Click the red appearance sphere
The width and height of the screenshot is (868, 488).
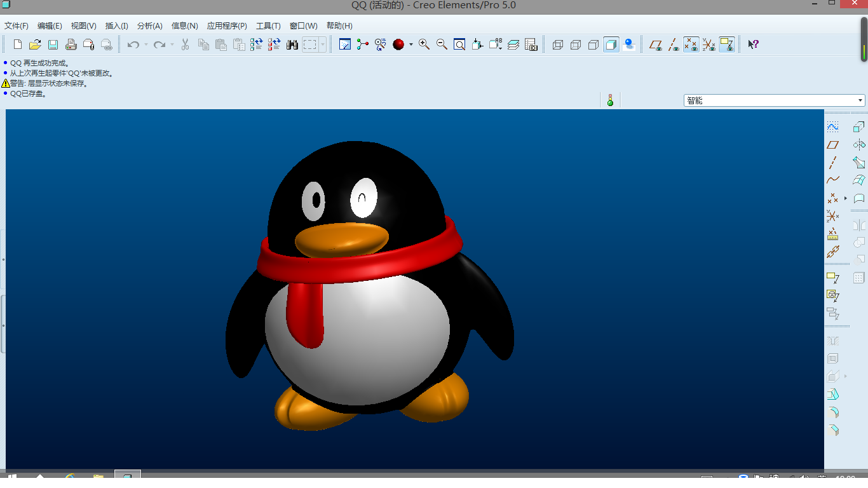(398, 44)
